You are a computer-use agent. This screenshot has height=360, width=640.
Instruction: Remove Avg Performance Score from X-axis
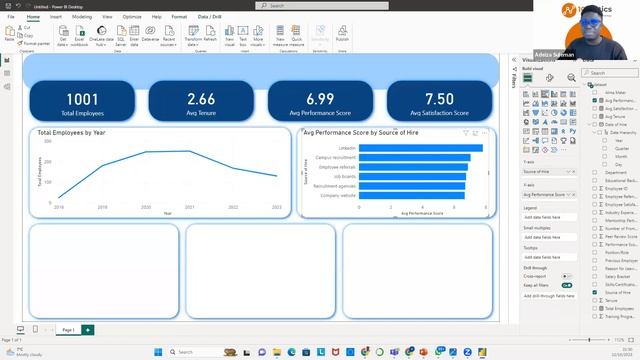pos(573,195)
